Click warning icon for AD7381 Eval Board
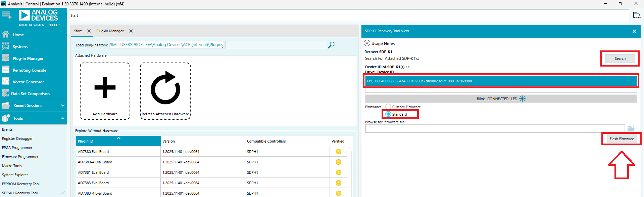The height and width of the screenshot is (197, 644). click(338, 172)
